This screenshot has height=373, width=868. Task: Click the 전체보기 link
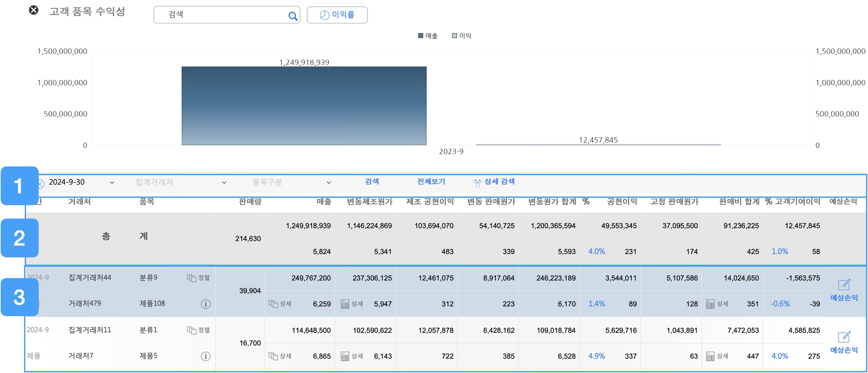(x=431, y=181)
